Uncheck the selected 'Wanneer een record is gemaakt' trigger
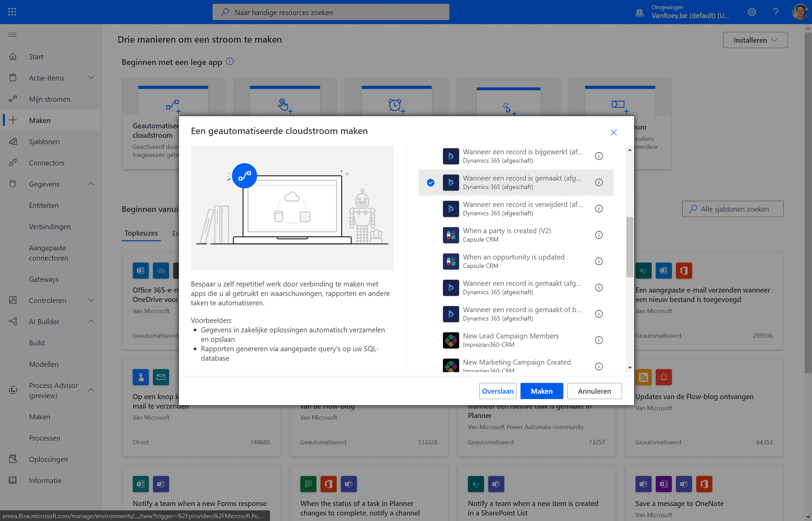The width and height of the screenshot is (812, 521). click(x=430, y=183)
